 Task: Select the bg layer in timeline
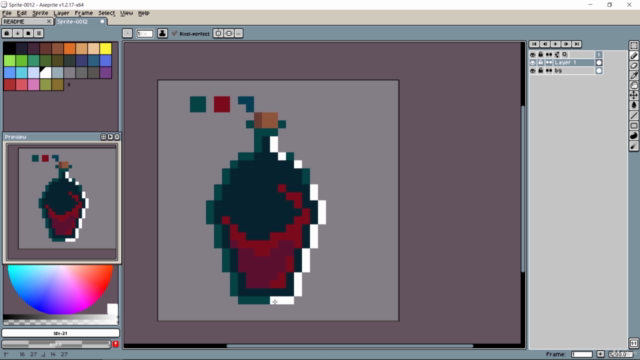[x=573, y=71]
